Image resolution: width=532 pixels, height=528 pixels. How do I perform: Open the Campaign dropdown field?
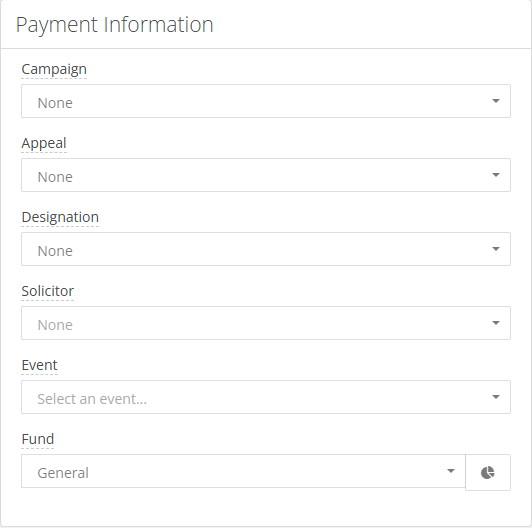point(266,101)
